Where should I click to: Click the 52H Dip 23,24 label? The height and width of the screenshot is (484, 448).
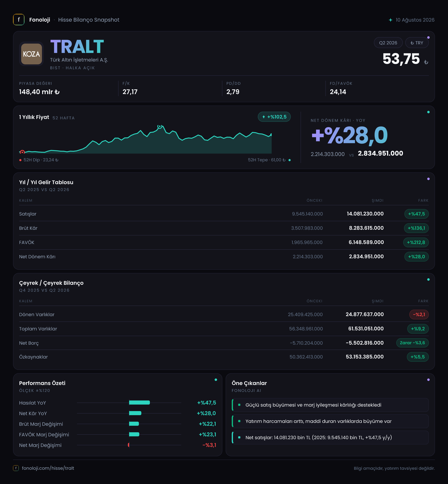(41, 160)
